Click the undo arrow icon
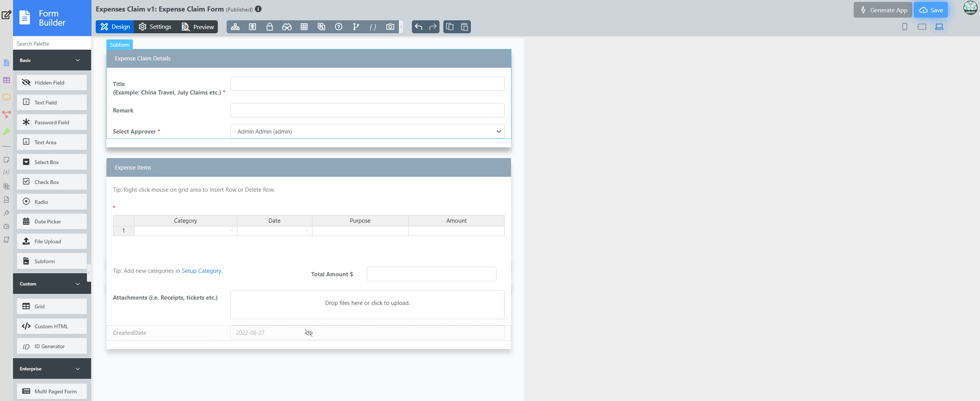Screen dimensions: 980x401 click(x=418, y=27)
